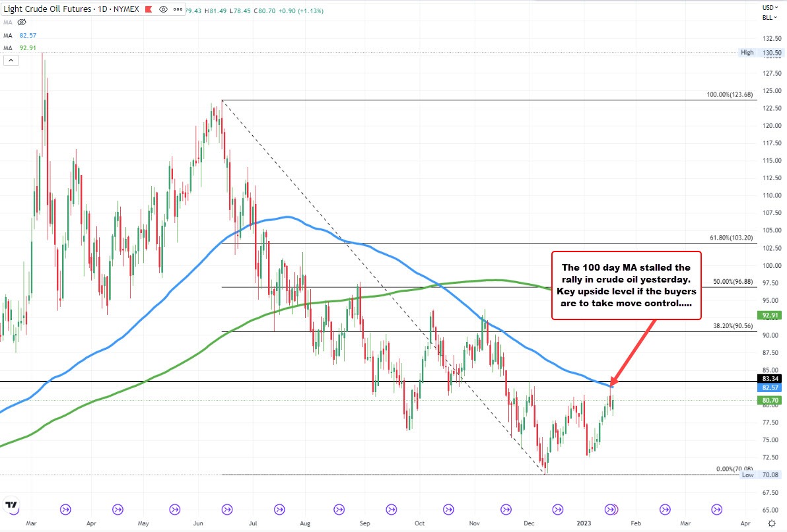Click the Low 70.08 axis label

click(761, 475)
